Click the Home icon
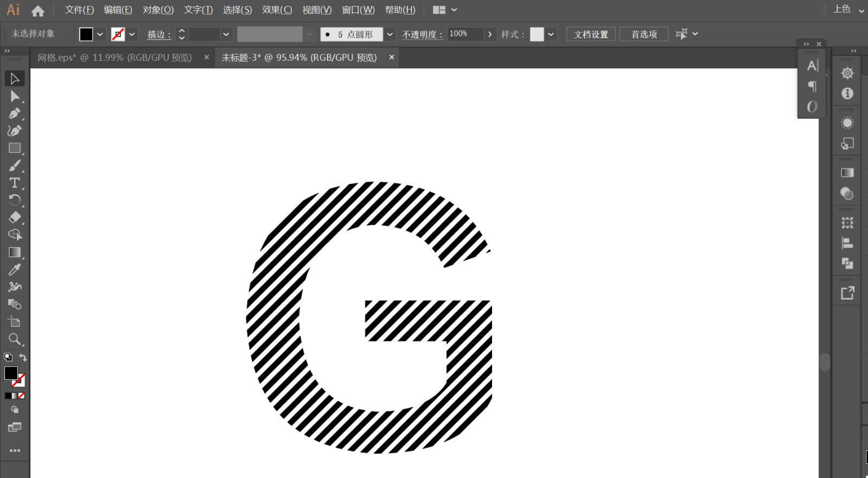The height and width of the screenshot is (478, 868). (x=38, y=10)
